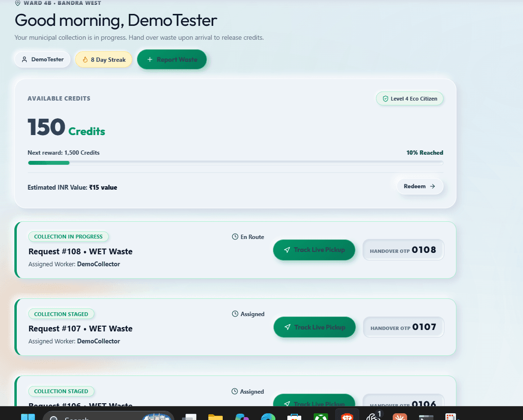Switch to Brave browser in taskbar
The image size is (523, 420).
pyautogui.click(x=347, y=416)
